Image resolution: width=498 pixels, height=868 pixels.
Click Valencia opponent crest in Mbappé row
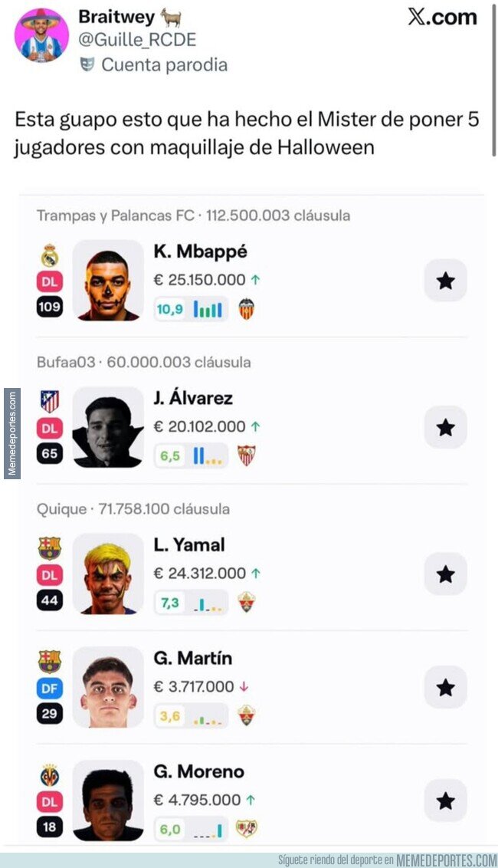tap(246, 309)
